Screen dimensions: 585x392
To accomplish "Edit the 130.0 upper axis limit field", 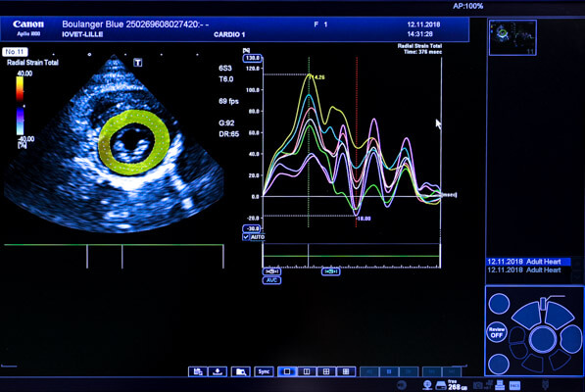I will (252, 58).
